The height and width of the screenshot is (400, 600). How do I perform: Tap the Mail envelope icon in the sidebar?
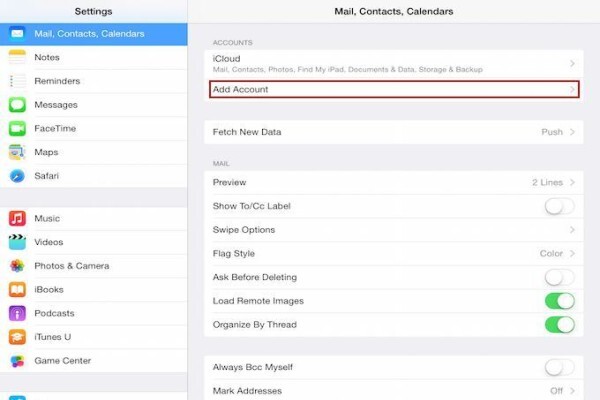tap(17, 34)
